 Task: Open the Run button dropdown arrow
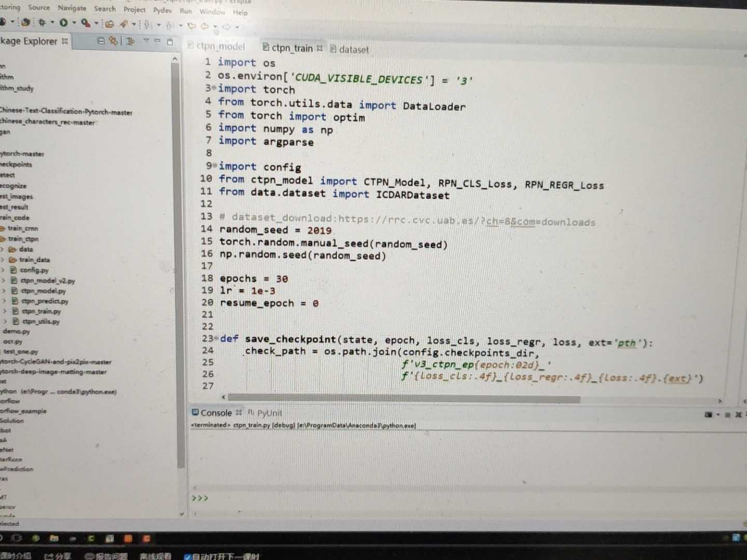coord(74,22)
